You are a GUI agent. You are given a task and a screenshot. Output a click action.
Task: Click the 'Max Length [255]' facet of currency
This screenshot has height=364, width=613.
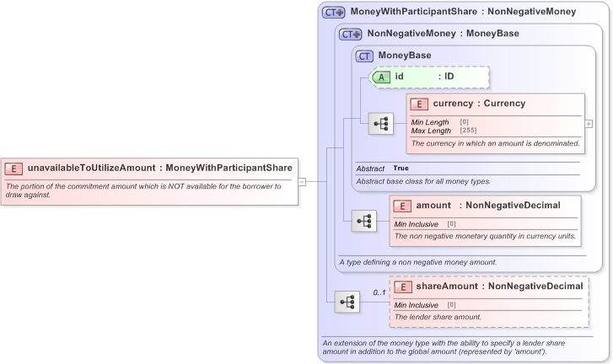point(444,131)
